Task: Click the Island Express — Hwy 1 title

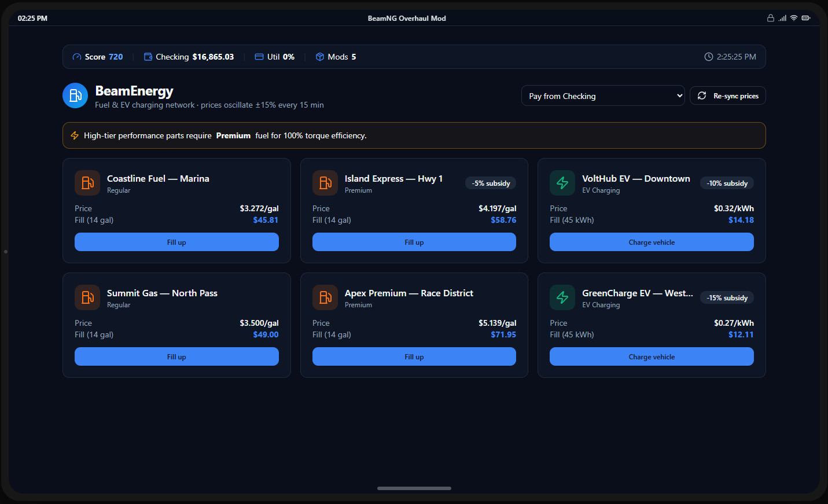Action: [x=393, y=178]
